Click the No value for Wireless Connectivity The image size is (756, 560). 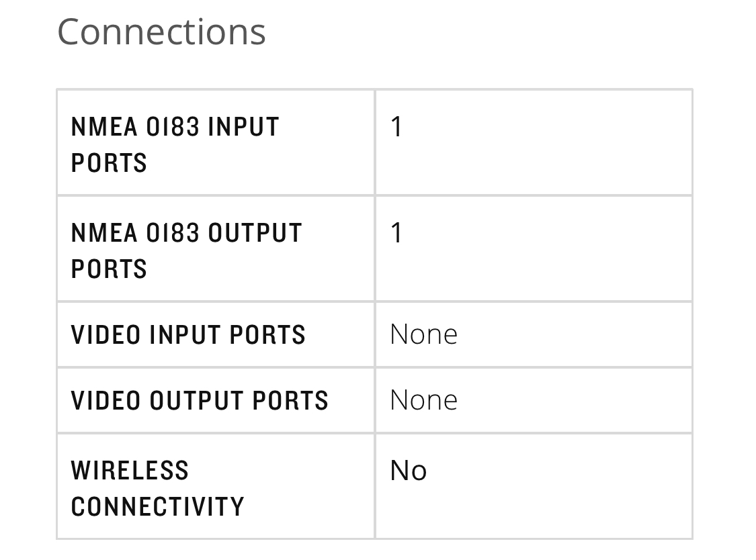tap(408, 471)
